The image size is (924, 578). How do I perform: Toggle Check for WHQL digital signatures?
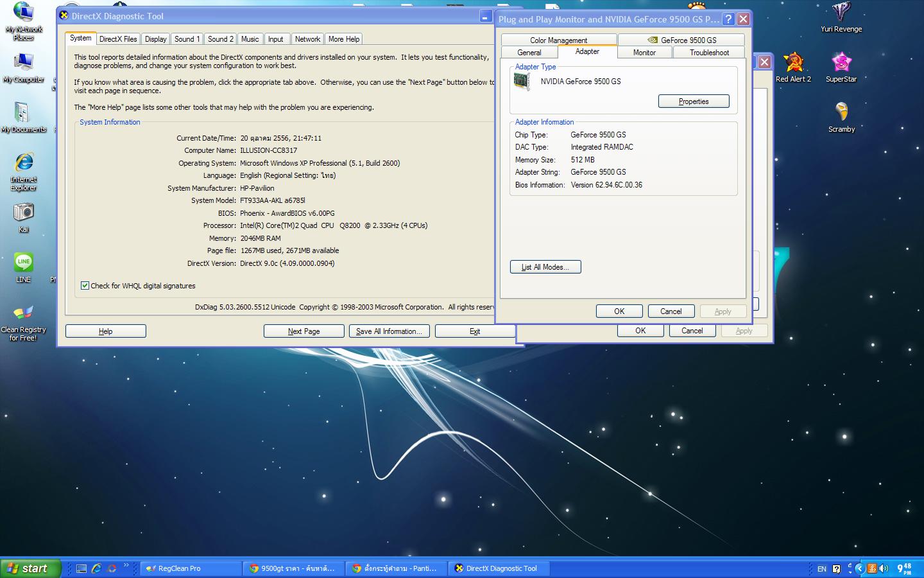click(85, 286)
